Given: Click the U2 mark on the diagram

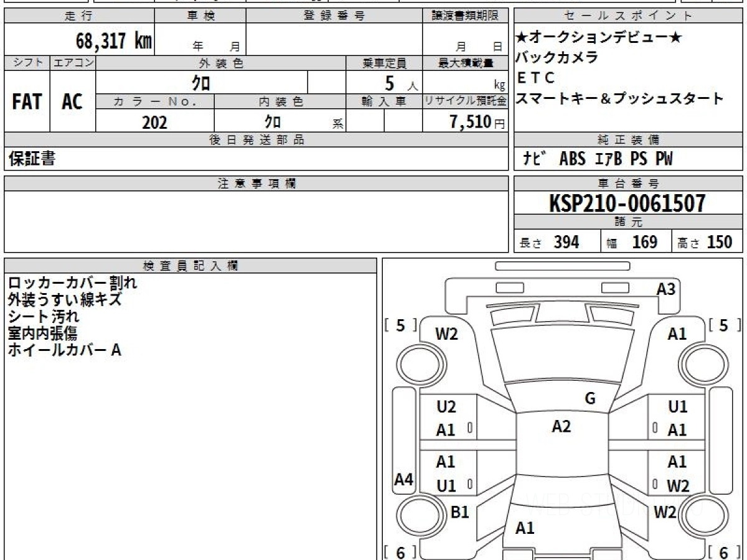Looking at the screenshot, I should [446, 407].
